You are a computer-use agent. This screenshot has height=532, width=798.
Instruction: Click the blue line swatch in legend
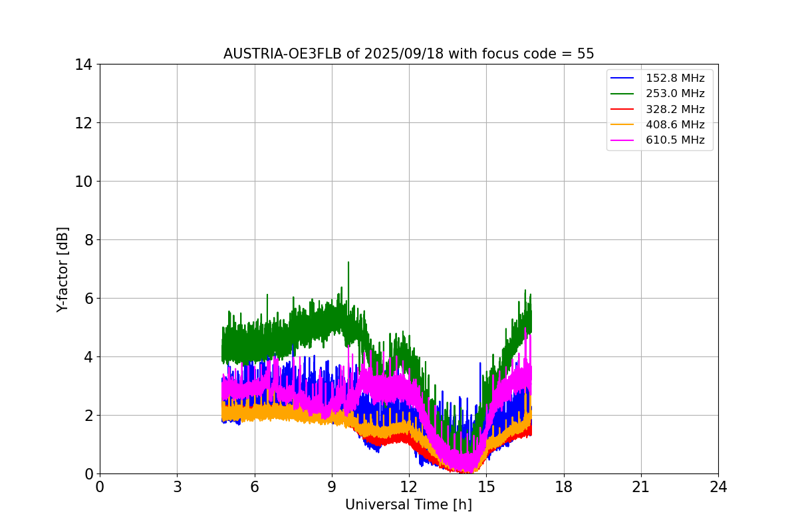(x=623, y=78)
